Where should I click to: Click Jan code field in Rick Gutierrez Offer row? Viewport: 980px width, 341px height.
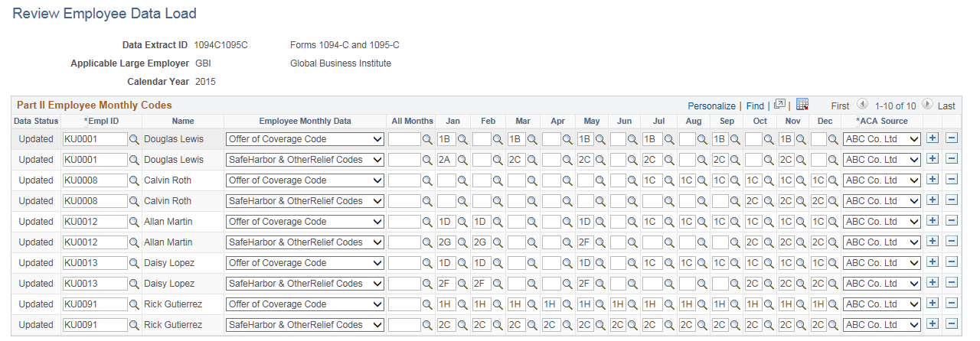(x=446, y=304)
